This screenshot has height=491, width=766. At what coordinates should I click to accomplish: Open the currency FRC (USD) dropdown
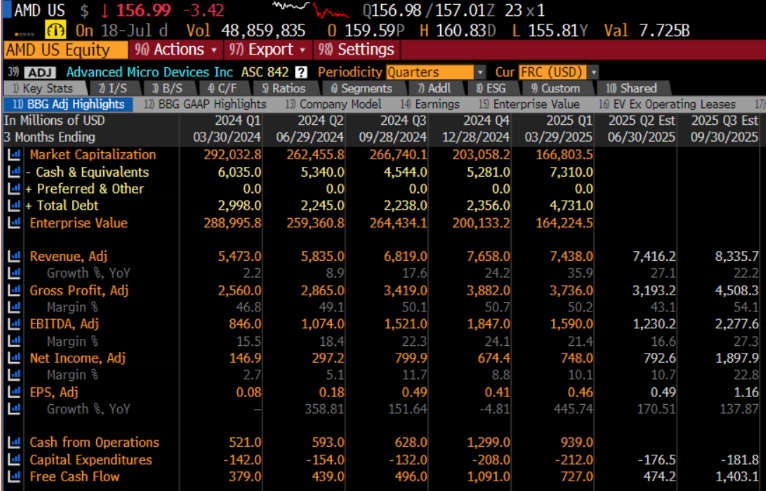(x=558, y=72)
